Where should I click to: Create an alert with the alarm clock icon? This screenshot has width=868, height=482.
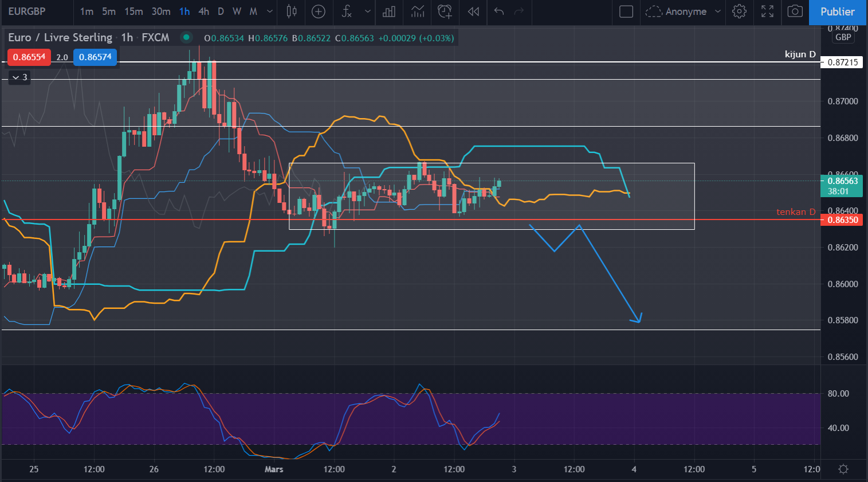445,11
